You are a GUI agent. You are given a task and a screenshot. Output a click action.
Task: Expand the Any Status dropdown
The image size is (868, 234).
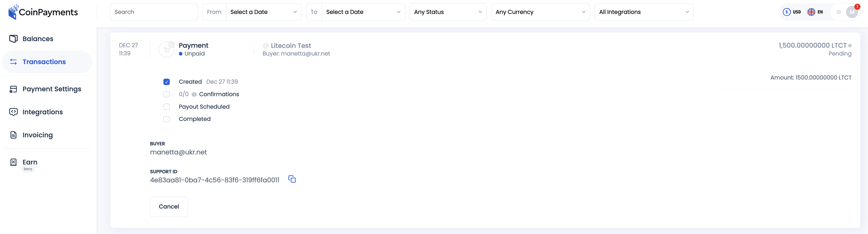point(448,12)
